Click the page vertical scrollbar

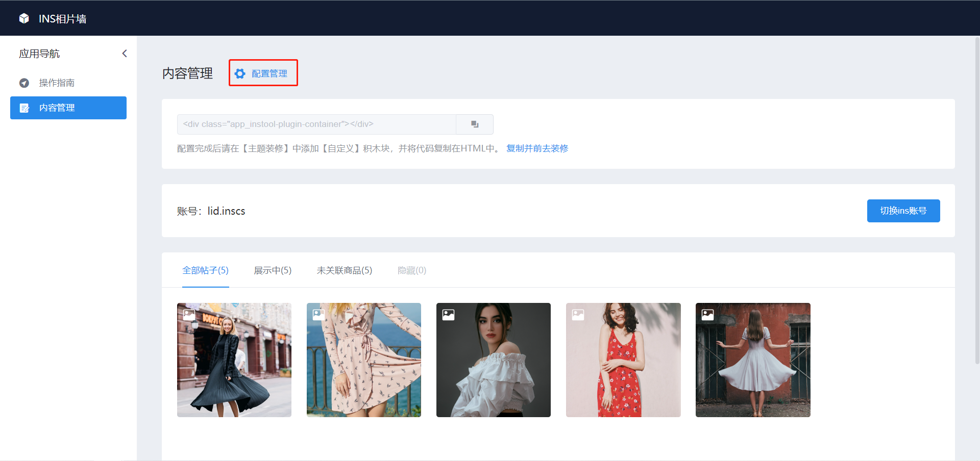[977, 200]
